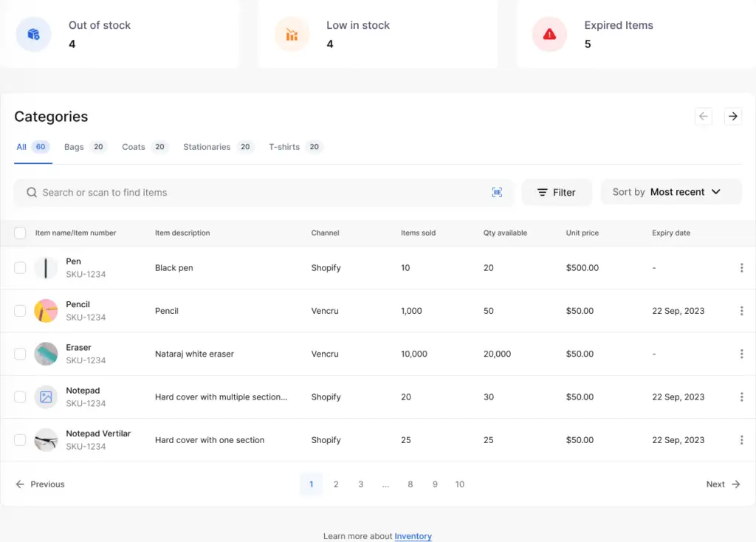Open the Sort by Most recent dropdown
This screenshot has width=756, height=542.
coord(671,191)
